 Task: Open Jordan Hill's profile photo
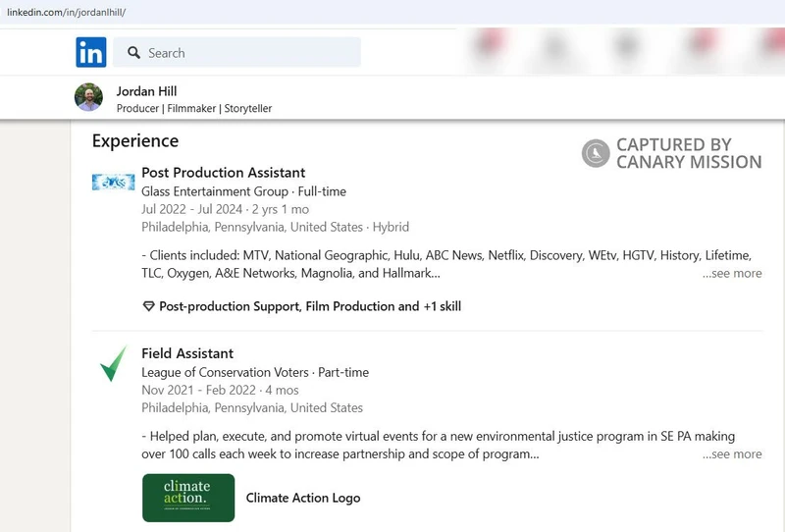(88, 97)
